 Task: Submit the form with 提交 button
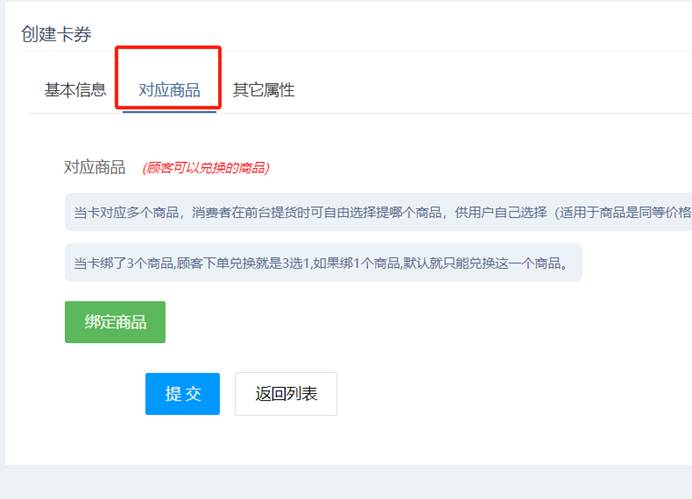(x=183, y=394)
